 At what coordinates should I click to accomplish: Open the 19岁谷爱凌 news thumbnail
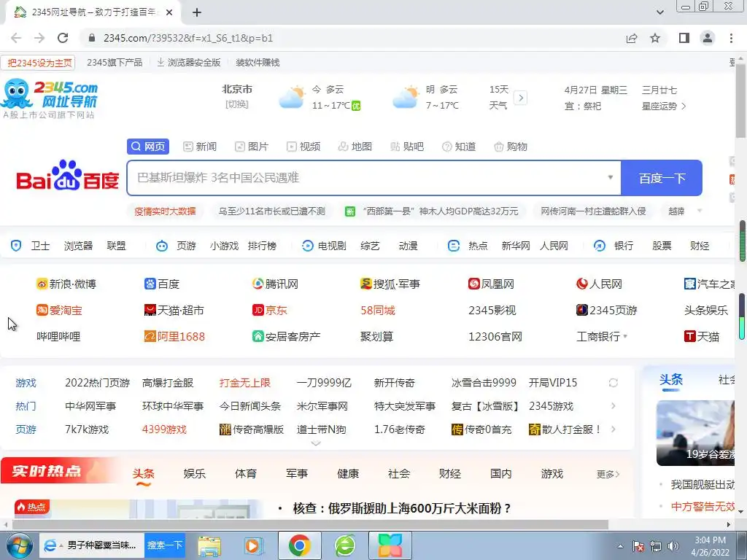pyautogui.click(x=695, y=433)
